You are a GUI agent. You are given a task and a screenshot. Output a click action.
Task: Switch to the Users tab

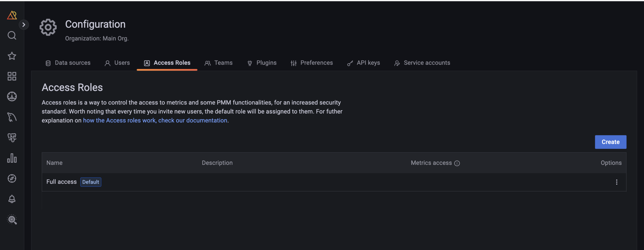pos(117,63)
